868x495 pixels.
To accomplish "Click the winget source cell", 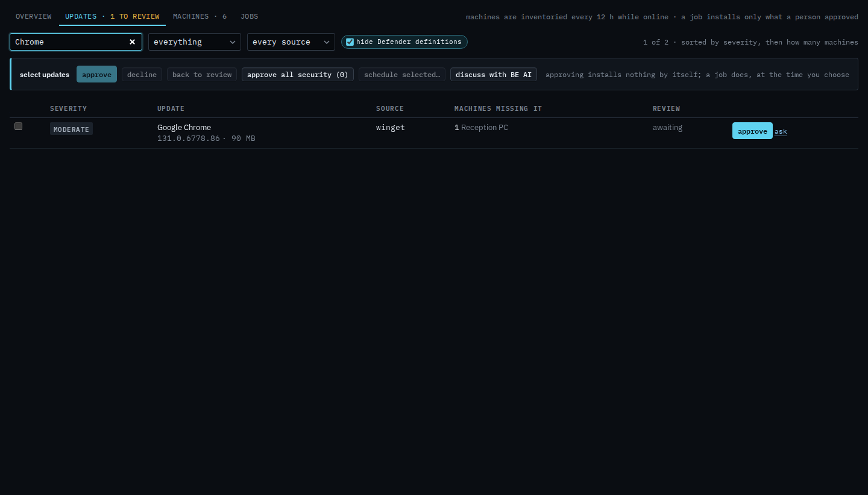I will tap(390, 127).
